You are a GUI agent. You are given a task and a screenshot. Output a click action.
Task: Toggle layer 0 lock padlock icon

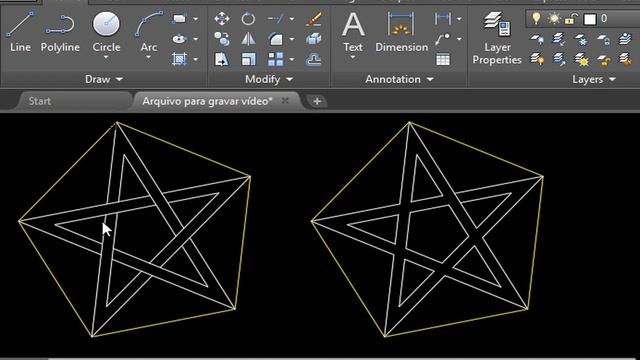[x=571, y=18]
